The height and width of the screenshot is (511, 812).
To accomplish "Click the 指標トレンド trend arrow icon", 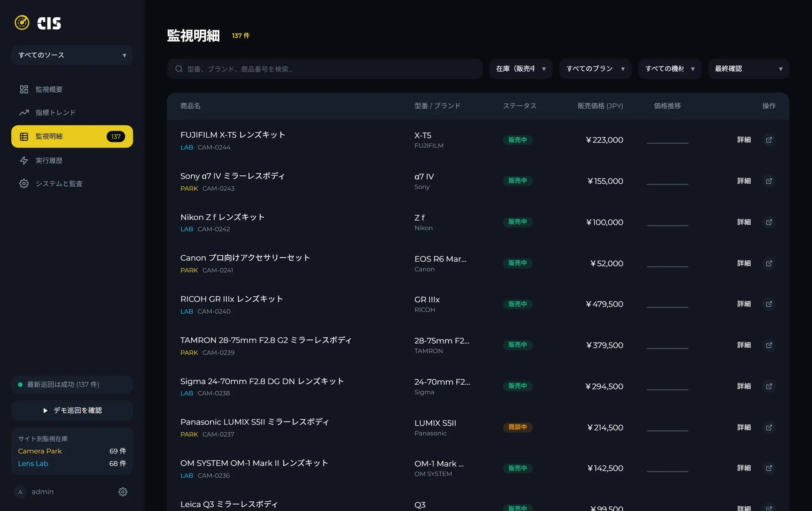I will [x=24, y=112].
